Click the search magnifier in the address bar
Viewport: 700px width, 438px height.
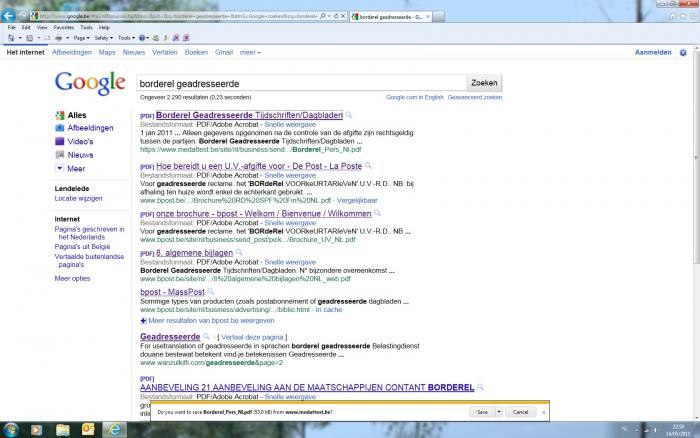point(323,16)
